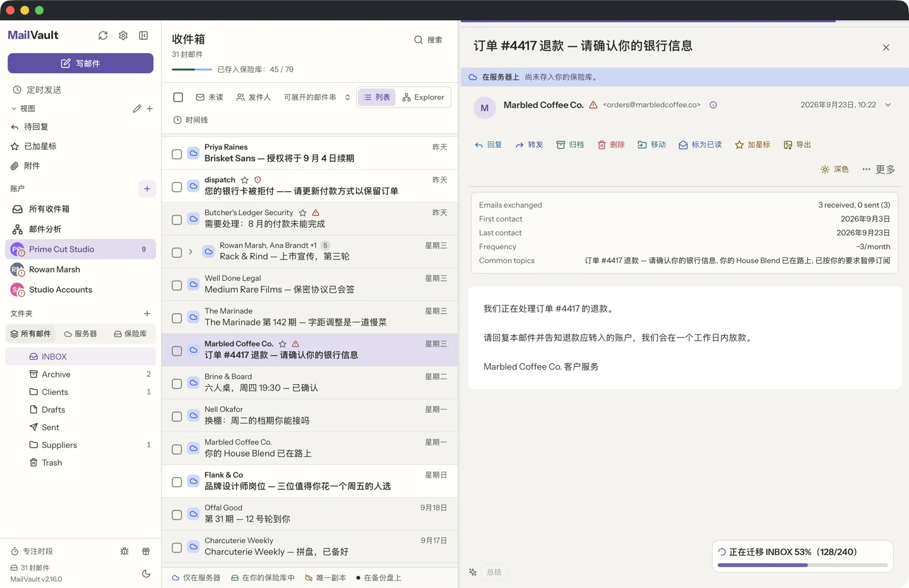This screenshot has height=588, width=909.
Task: Tick checkbox for Flank & Co email
Action: click(177, 482)
